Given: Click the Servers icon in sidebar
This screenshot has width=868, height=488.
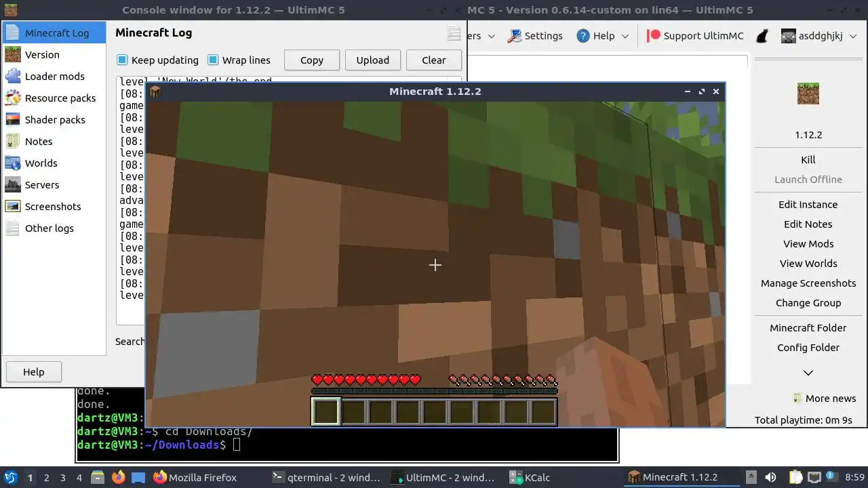Looking at the screenshot, I should tap(13, 185).
